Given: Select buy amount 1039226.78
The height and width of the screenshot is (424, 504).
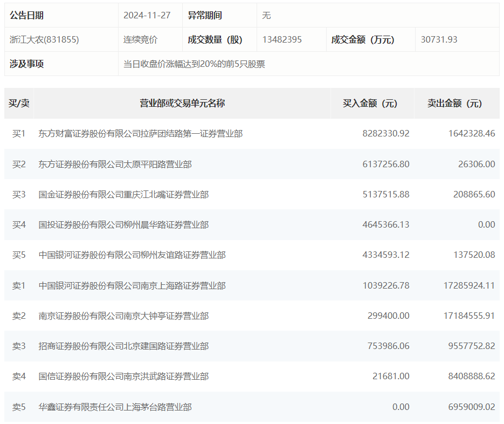Looking at the screenshot, I should click(x=386, y=285).
